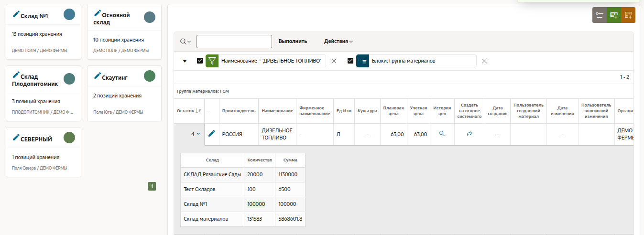Remove the Группа материалов control break
Viewport: 644px width, 235px height.
484,61
